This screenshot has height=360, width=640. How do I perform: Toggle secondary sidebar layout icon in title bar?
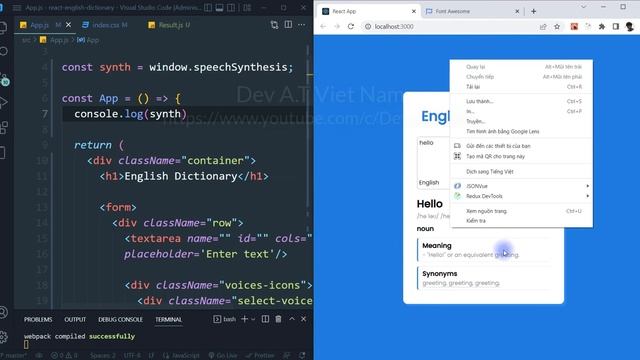coord(231,8)
